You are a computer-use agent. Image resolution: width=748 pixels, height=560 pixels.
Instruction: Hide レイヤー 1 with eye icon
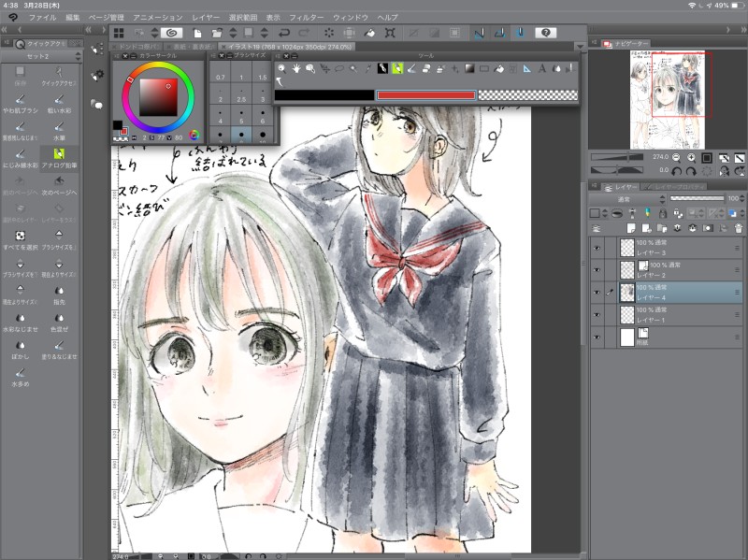pyautogui.click(x=597, y=315)
